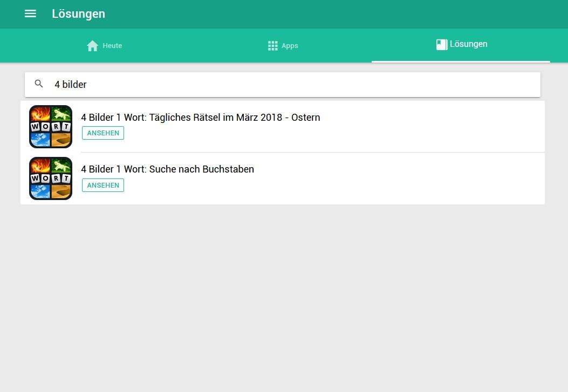Select the Lösungen tab label
The width and height of the screenshot is (568, 392).
point(468,44)
